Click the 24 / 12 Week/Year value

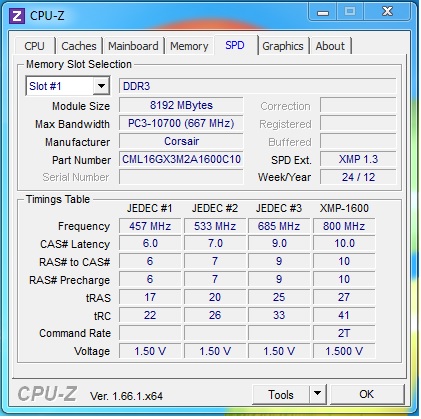coord(358,177)
